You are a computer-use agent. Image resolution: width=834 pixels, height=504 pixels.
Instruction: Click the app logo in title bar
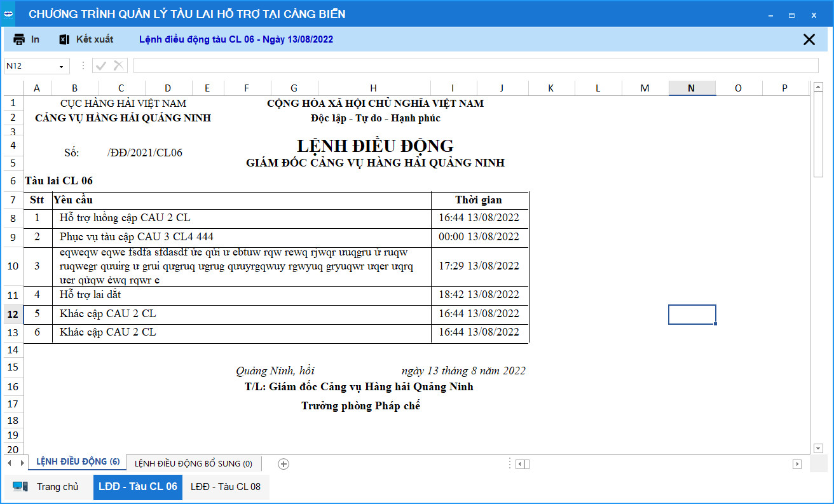tap(9, 13)
